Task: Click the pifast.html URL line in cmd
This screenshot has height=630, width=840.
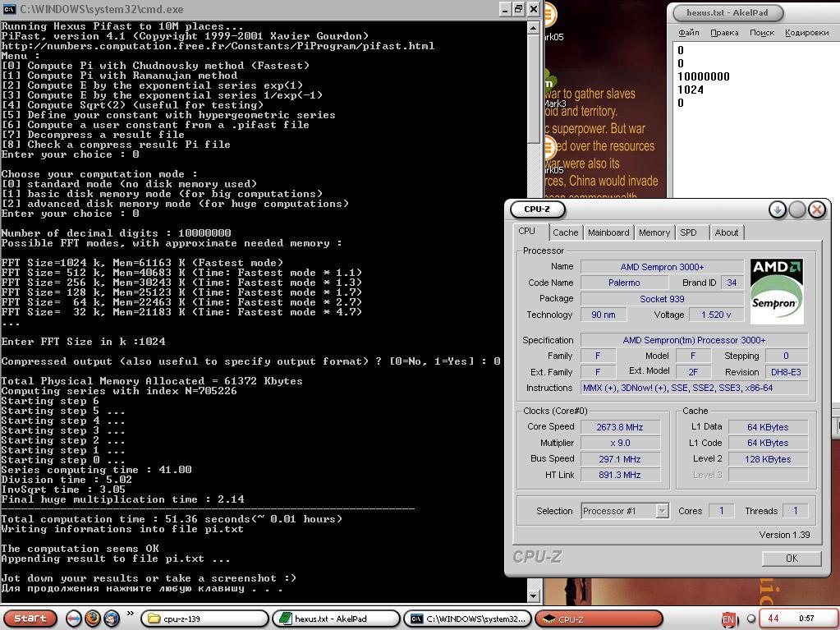Action: tap(218, 46)
